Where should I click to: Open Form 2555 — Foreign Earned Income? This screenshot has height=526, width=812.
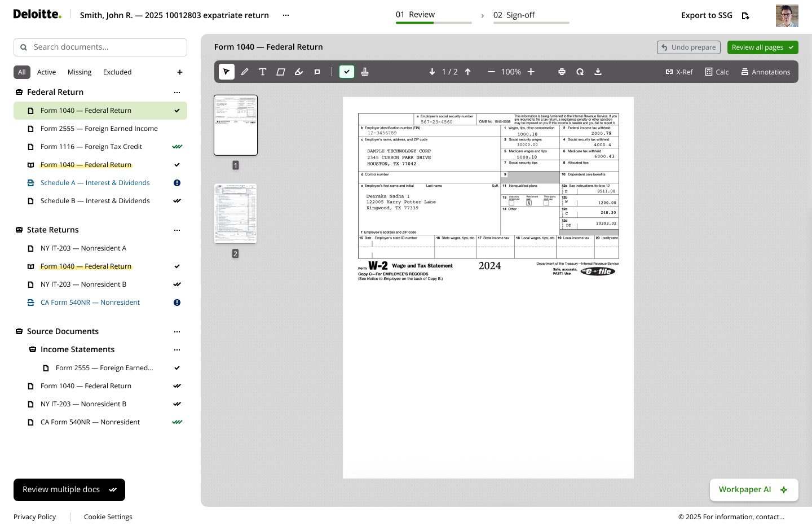(100, 129)
